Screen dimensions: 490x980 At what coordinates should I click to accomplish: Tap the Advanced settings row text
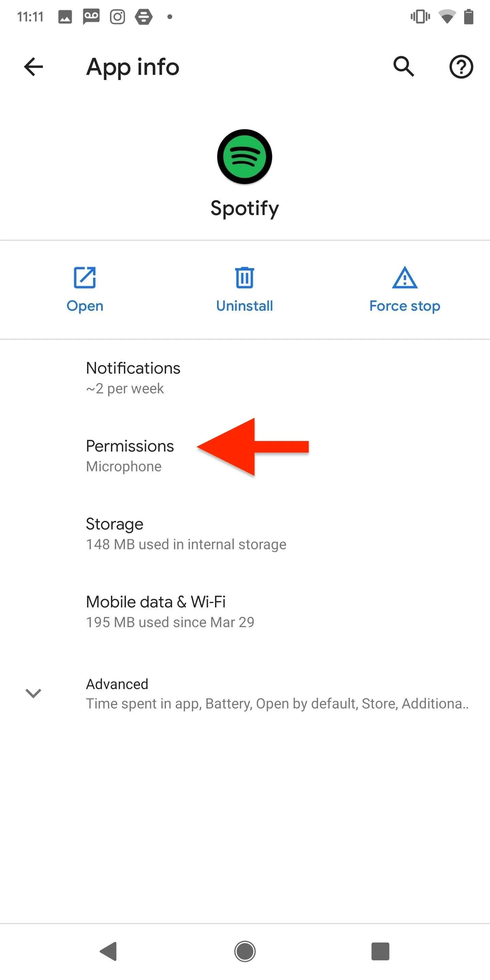click(277, 693)
